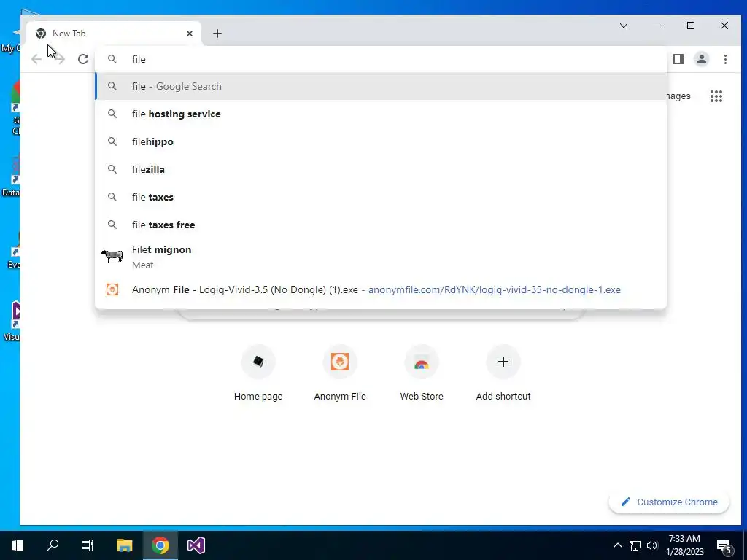This screenshot has height=560, width=747.
Task: Open the volume tray icon
Action: click(x=652, y=545)
